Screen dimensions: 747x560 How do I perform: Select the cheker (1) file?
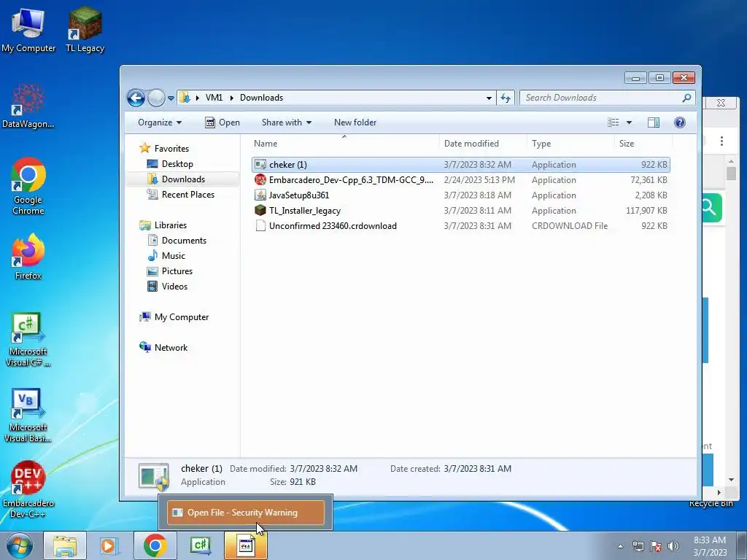tap(461, 165)
